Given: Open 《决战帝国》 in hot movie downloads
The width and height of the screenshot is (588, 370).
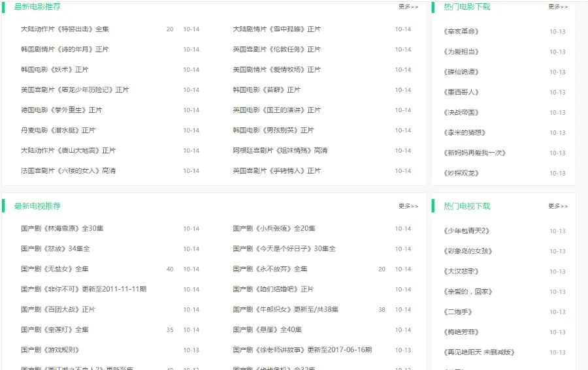Looking at the screenshot, I should pyautogui.click(x=461, y=112).
